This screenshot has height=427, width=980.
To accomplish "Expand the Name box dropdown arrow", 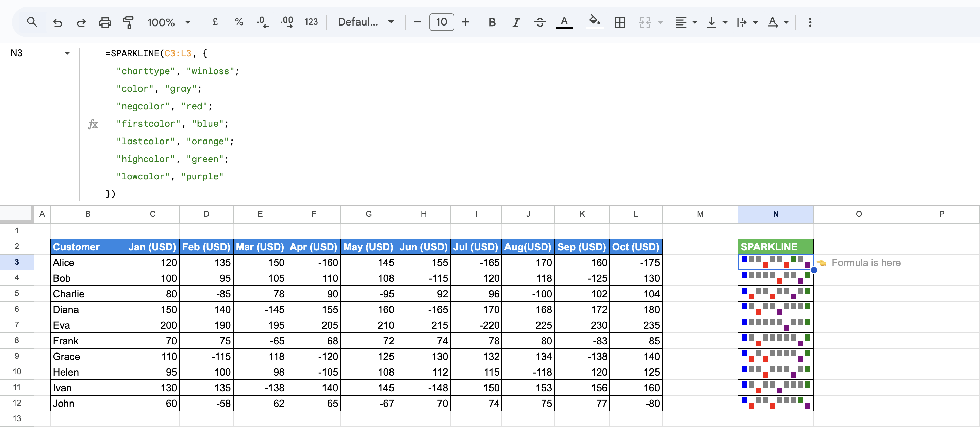I will [x=67, y=53].
